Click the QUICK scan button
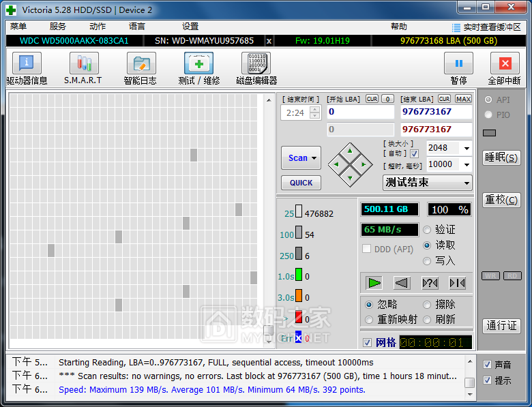 301,183
